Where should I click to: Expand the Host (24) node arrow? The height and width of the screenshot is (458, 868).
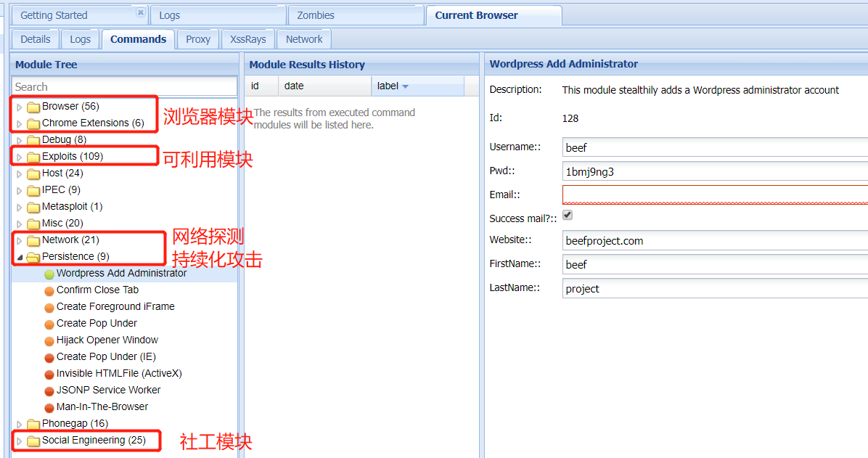click(20, 174)
